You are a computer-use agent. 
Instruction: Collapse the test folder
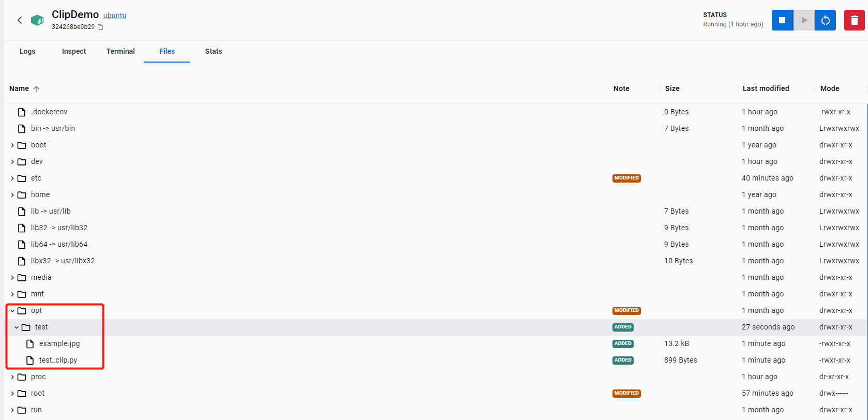point(17,327)
